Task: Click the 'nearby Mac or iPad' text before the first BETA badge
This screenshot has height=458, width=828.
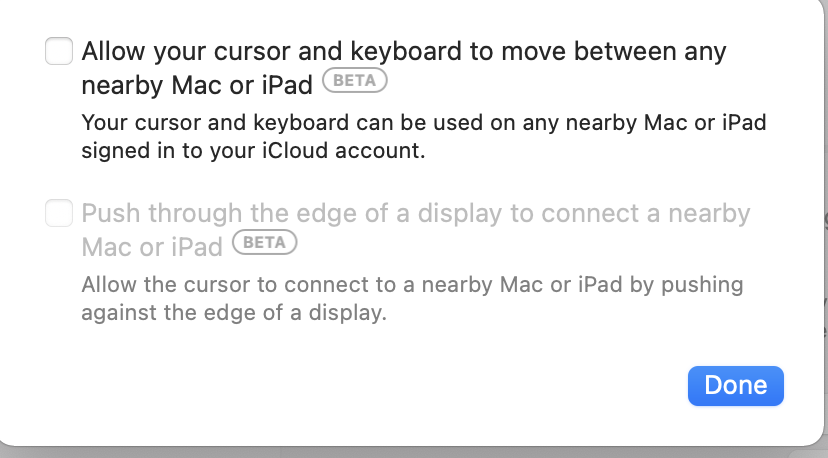Action: coord(198,84)
